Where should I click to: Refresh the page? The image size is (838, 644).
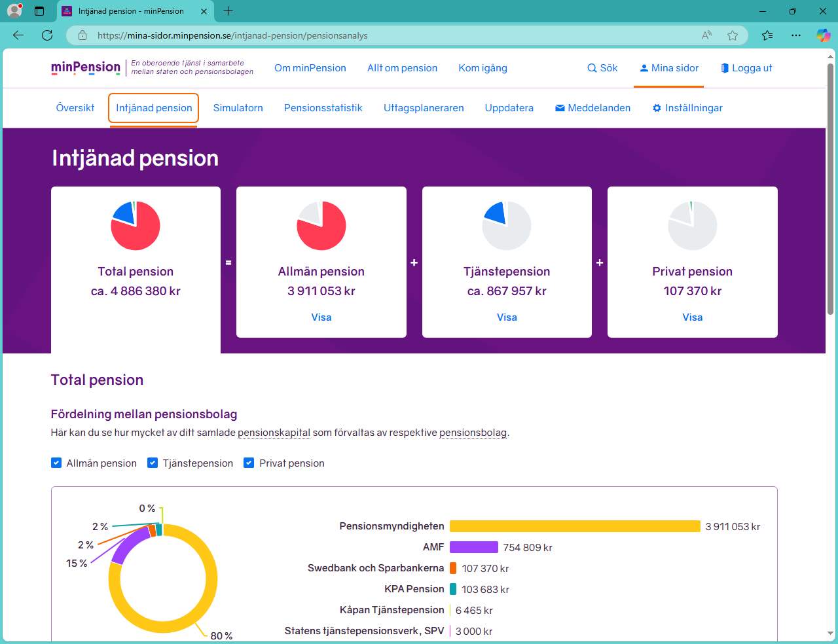47,35
